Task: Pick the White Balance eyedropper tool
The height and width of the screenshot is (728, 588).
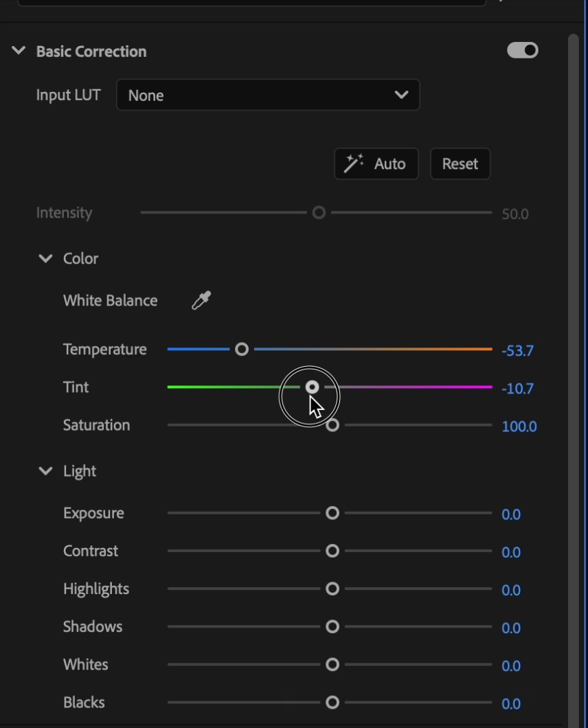Action: point(201,300)
